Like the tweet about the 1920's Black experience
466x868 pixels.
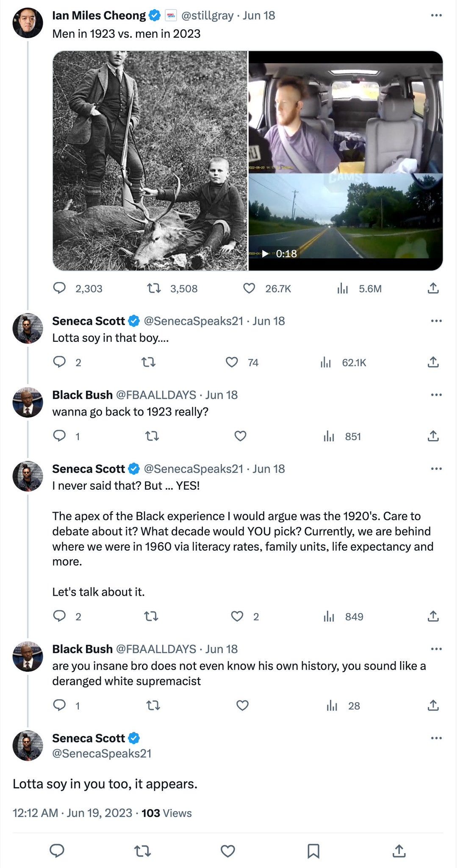pos(237,616)
